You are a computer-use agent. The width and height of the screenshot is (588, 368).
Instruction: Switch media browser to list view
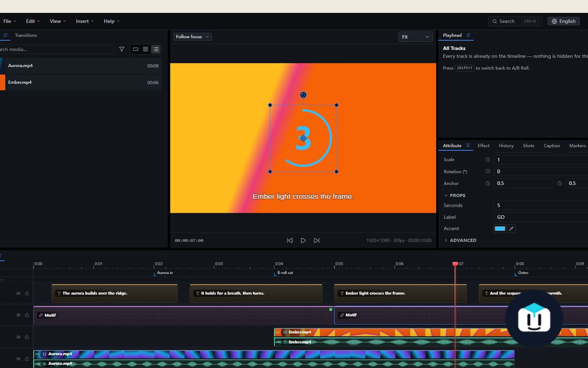[x=156, y=49]
